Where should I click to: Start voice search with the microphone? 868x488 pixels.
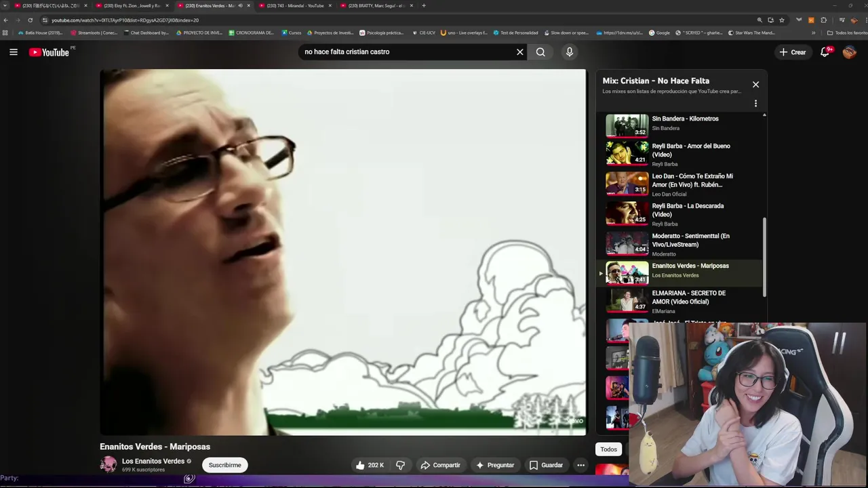coord(570,52)
